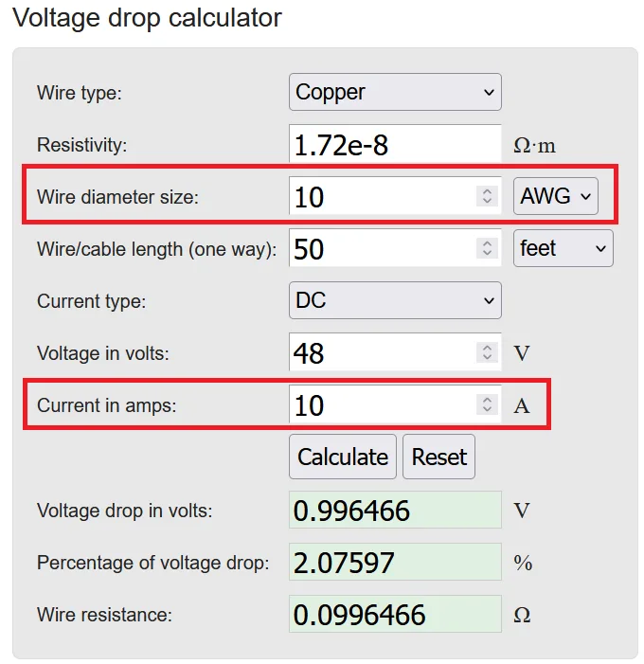Increase current amps with stepper up arrow
Viewport: 644px width, 664px height.
487,399
